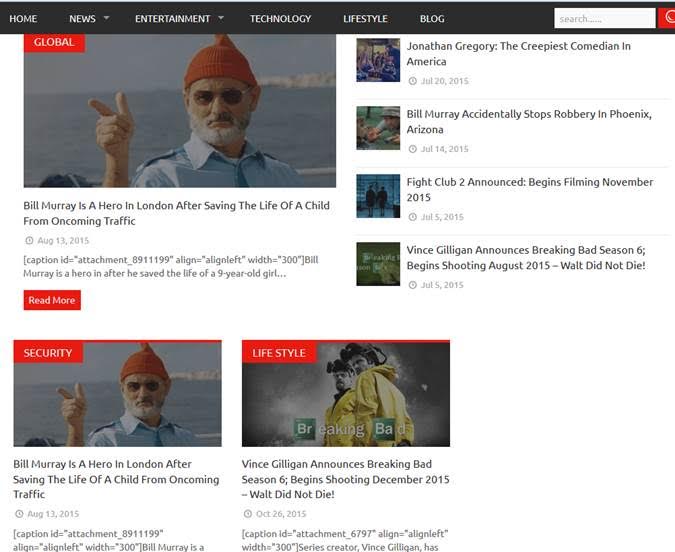Go to the Technology menu item
The width and height of the screenshot is (675, 552).
pyautogui.click(x=280, y=18)
